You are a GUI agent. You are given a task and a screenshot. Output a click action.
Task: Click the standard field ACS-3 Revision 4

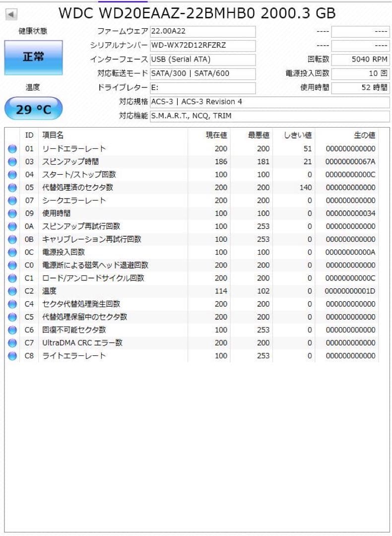tap(269, 102)
